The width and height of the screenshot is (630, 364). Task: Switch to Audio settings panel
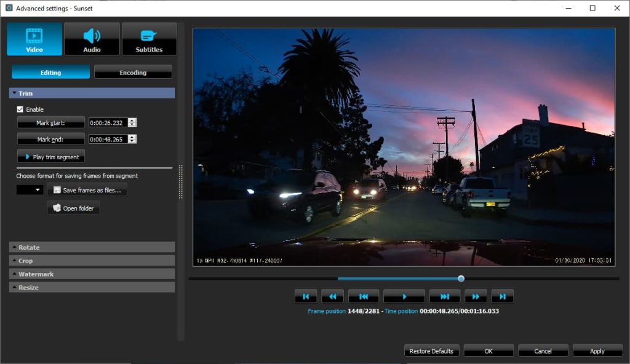pos(92,38)
